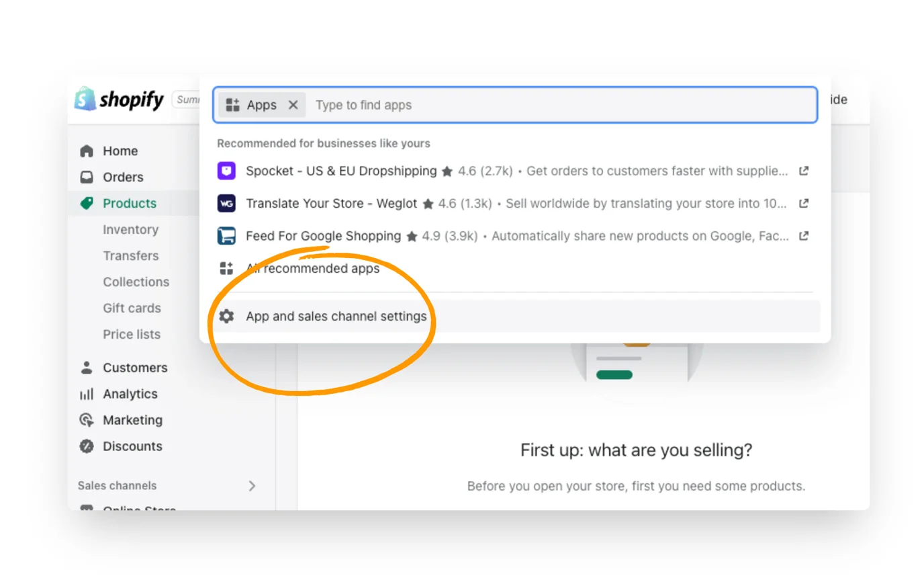Screen dimensions: 924x578
Task: Expand the Sales channels section
Action: [252, 485]
